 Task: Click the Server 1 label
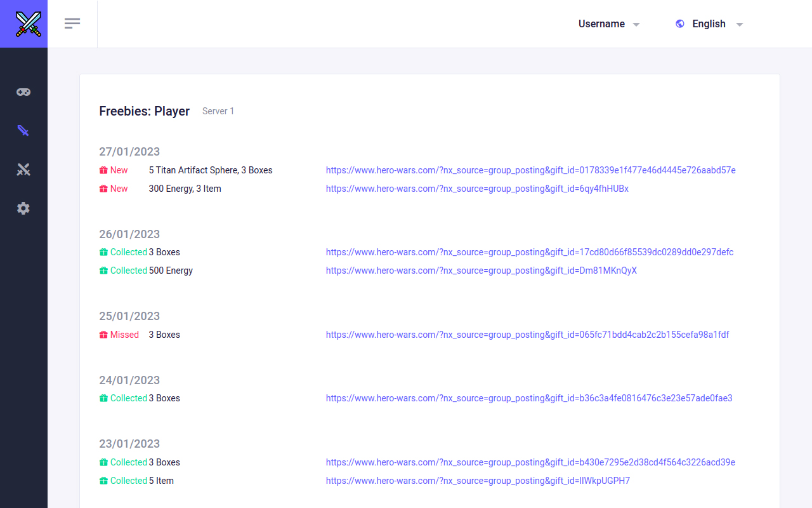pyautogui.click(x=218, y=111)
